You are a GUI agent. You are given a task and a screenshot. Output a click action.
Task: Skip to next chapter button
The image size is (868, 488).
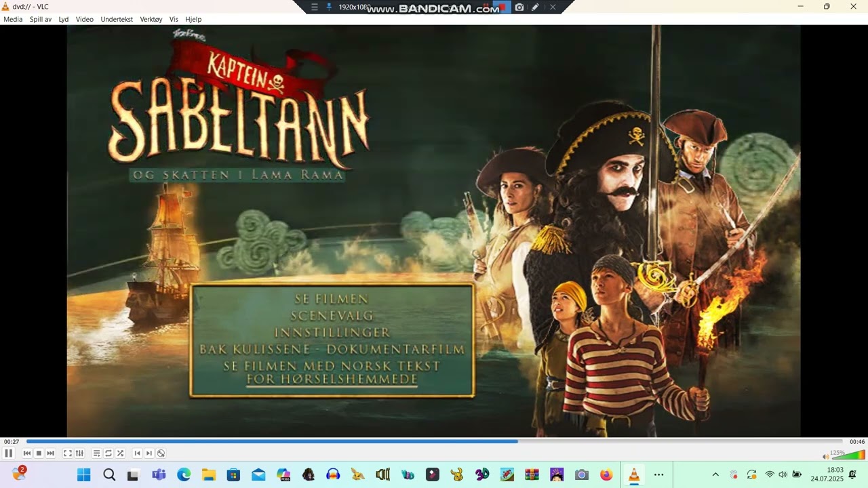pyautogui.click(x=50, y=453)
